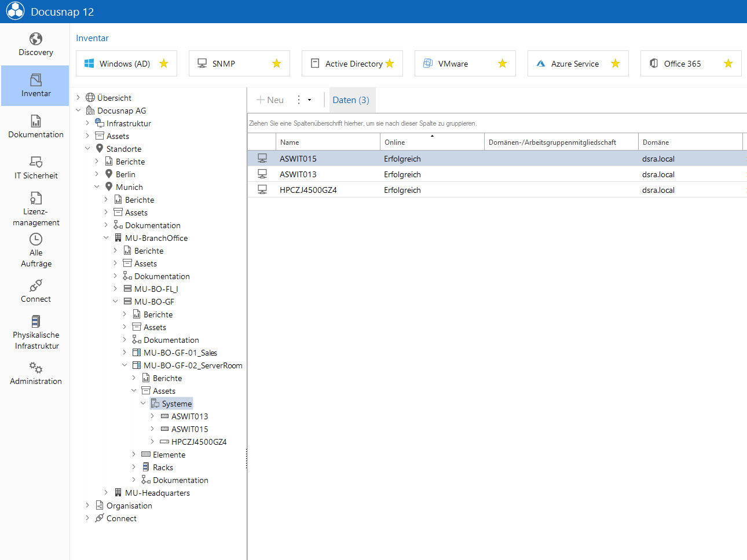This screenshot has width=747, height=560.
Task: Open the three-dots more options dropdown
Action: click(x=304, y=100)
